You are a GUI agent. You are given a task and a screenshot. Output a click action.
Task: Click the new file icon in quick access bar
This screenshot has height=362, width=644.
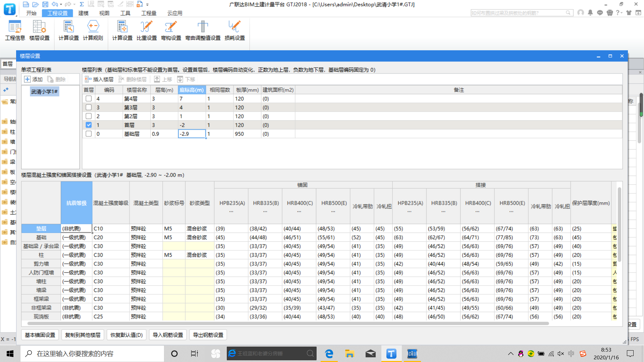tap(26, 4)
